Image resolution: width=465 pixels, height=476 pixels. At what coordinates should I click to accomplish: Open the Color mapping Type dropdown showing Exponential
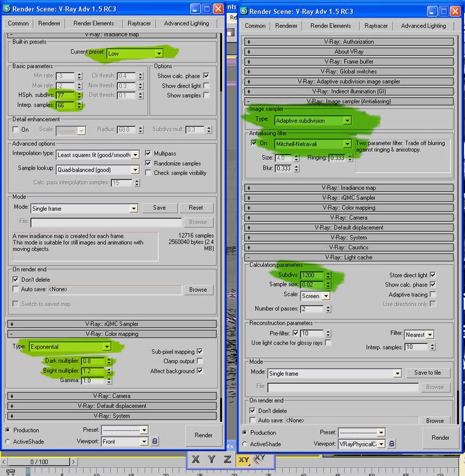[70, 346]
